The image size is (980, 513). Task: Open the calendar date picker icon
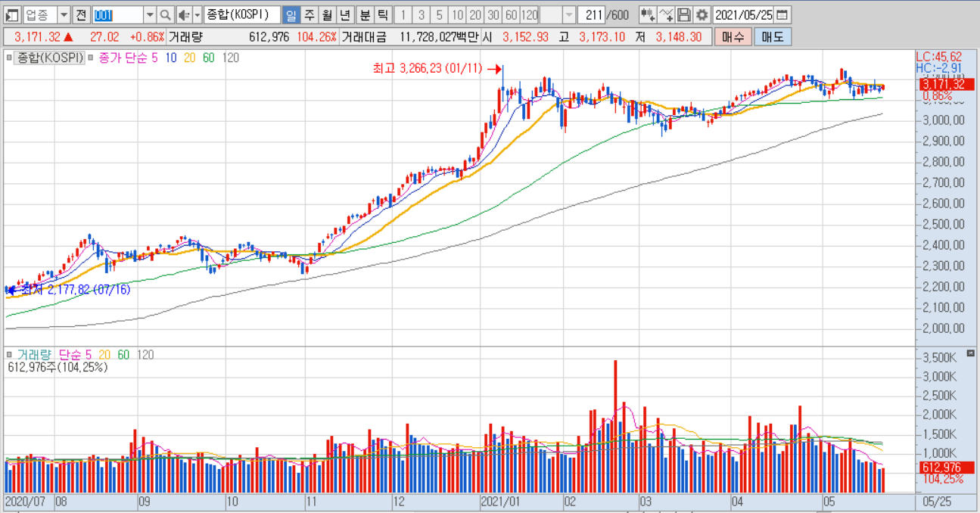(x=782, y=14)
